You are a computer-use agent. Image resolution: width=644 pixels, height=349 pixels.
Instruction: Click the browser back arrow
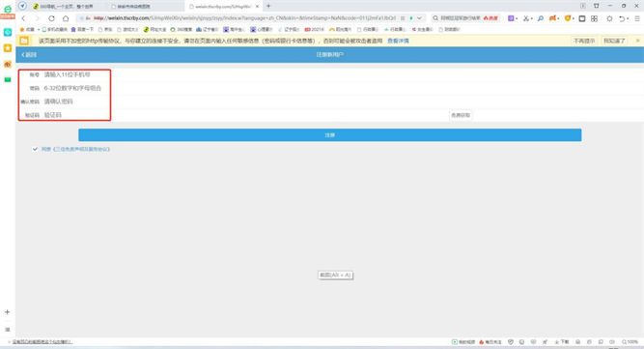(23, 18)
